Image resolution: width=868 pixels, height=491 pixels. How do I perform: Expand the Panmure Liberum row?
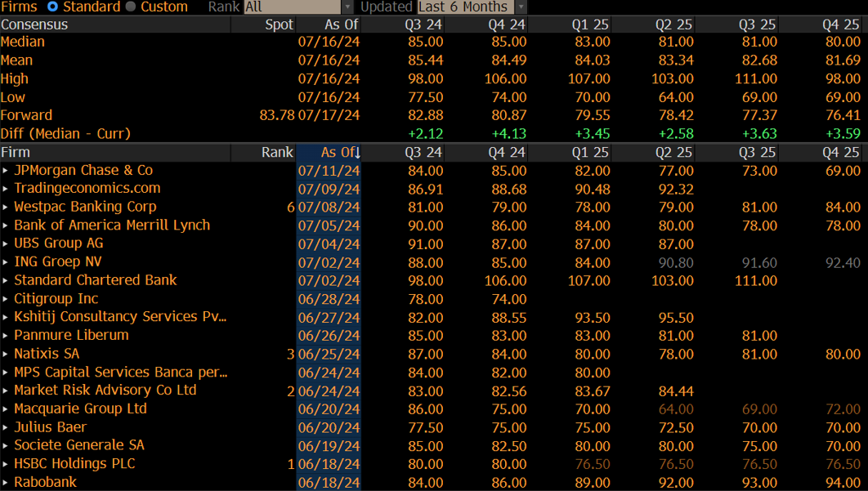coord(5,336)
